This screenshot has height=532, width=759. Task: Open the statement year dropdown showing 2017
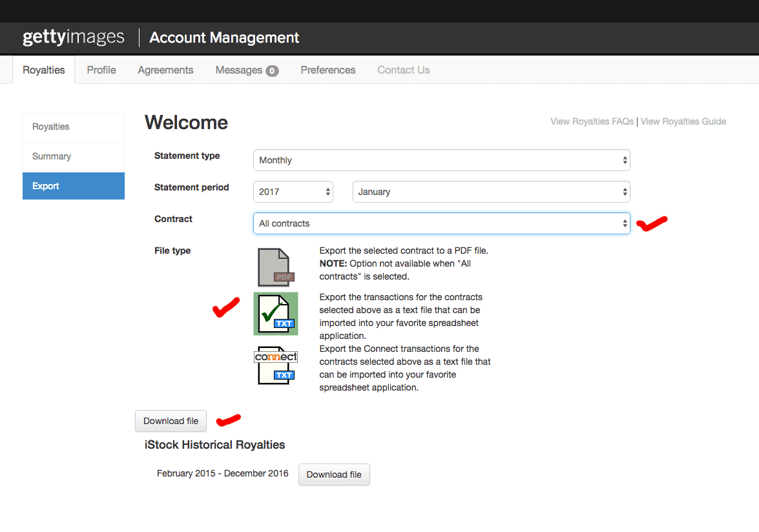tap(293, 192)
